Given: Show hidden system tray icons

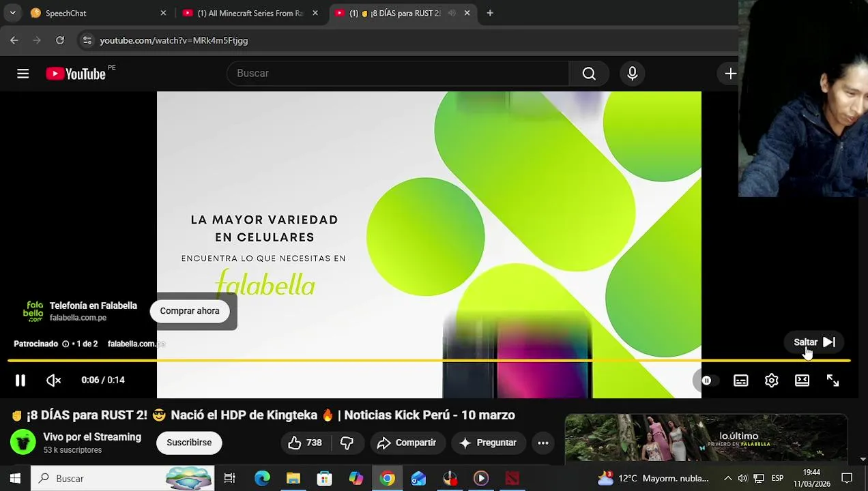Looking at the screenshot, I should (727, 479).
